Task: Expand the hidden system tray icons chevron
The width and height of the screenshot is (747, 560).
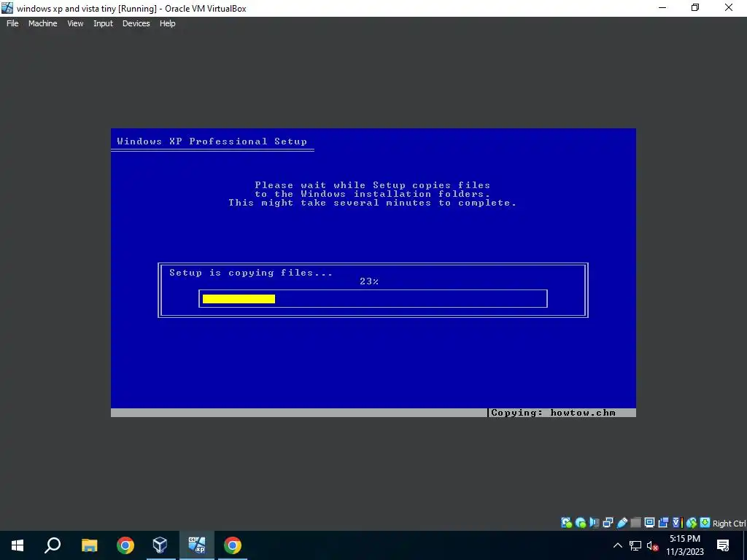Action: [x=617, y=545]
